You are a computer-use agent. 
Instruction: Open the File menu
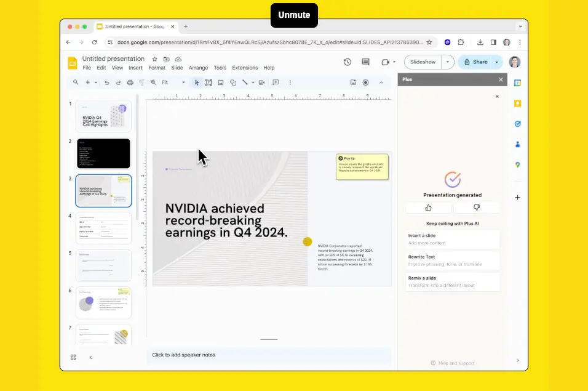pyautogui.click(x=87, y=68)
